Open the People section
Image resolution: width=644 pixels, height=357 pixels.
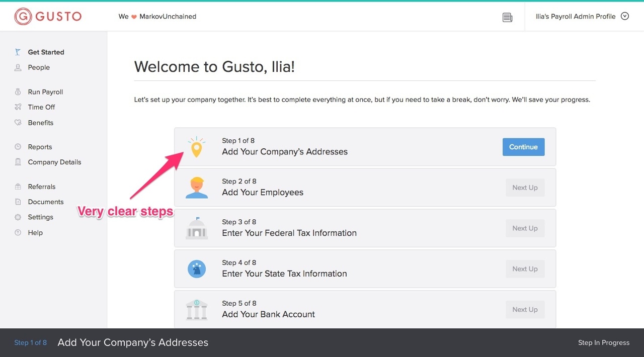click(39, 67)
